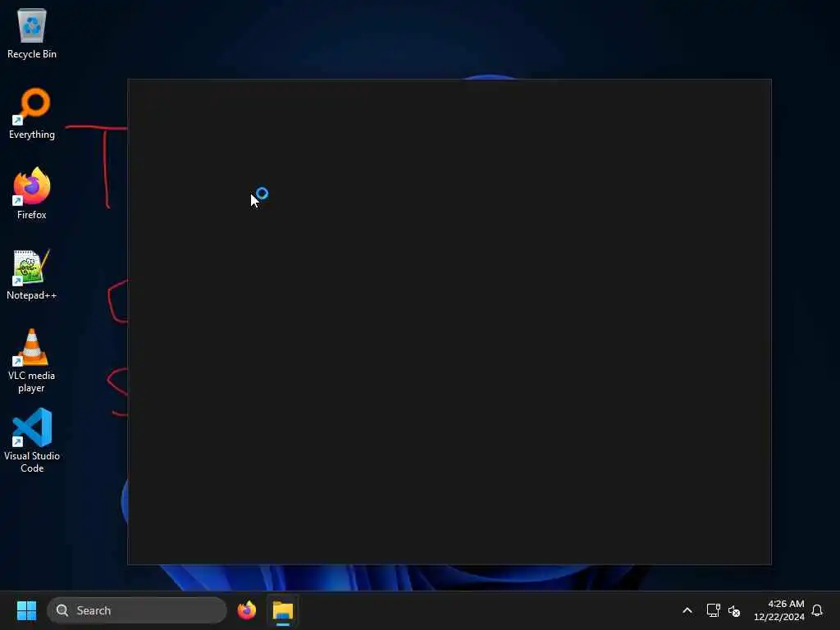Select the Firefox desktop shortcut
840x630 pixels.
point(32,194)
